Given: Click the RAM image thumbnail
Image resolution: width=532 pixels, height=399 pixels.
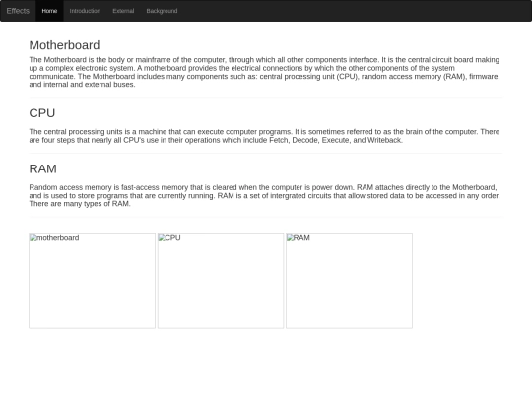Looking at the screenshot, I should [349, 281].
